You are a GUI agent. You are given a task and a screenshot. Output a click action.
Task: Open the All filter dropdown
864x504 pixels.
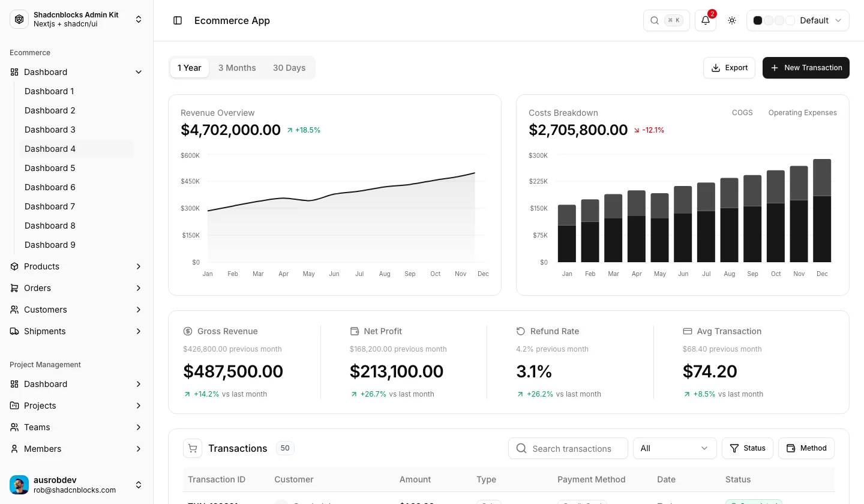tap(675, 448)
